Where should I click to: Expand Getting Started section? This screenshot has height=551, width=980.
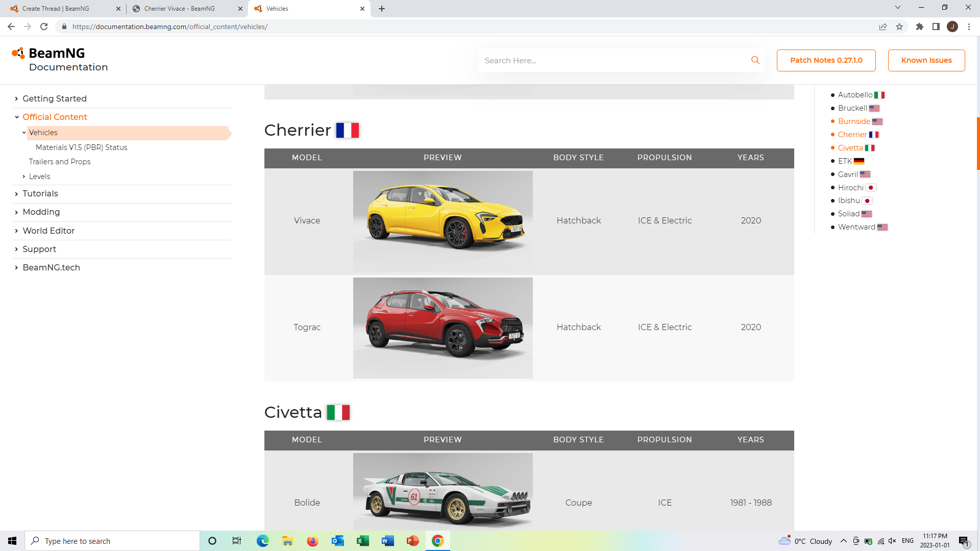point(16,98)
